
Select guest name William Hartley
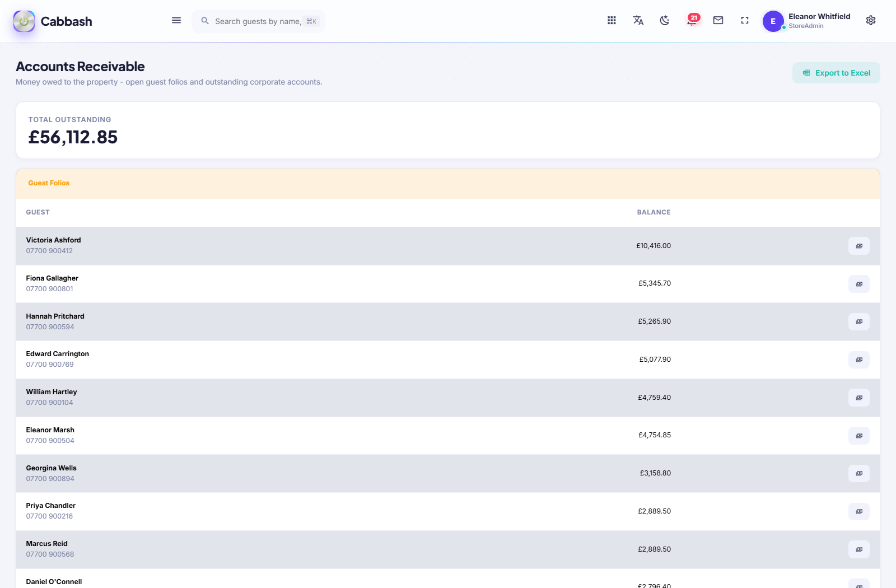(52, 392)
